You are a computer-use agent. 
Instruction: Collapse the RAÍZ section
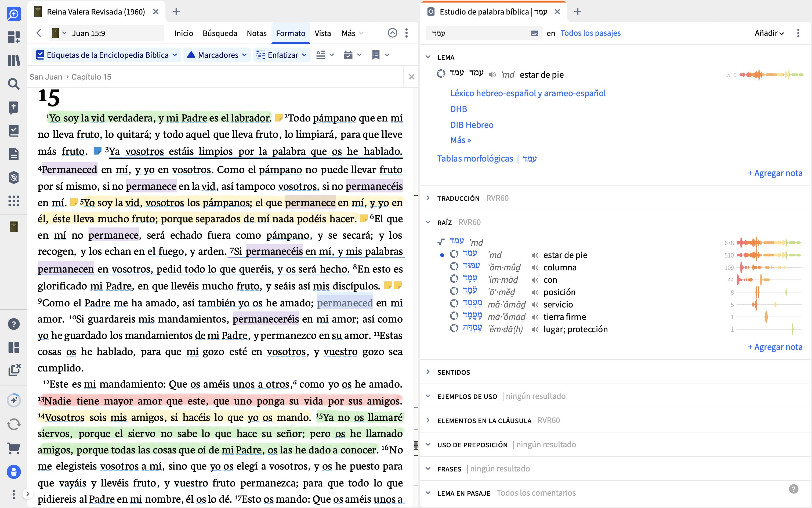[428, 222]
